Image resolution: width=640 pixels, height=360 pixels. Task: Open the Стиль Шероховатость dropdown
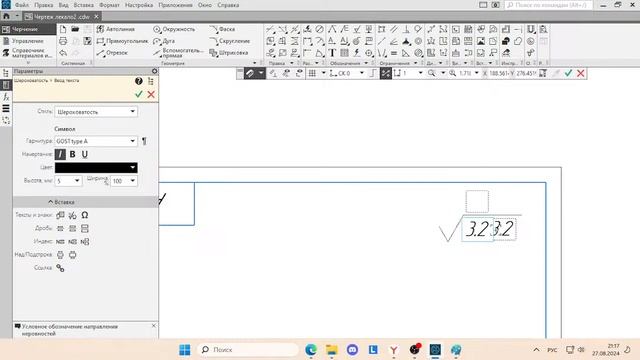pyautogui.click(x=96, y=111)
